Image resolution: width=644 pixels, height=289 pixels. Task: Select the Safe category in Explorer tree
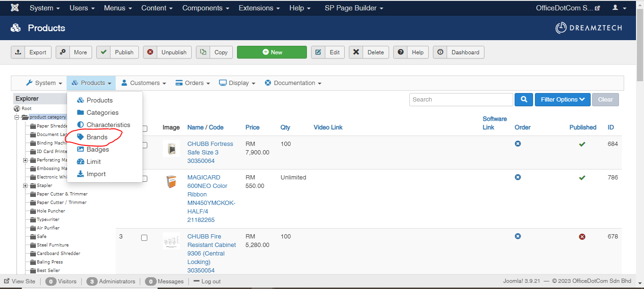coord(42,237)
